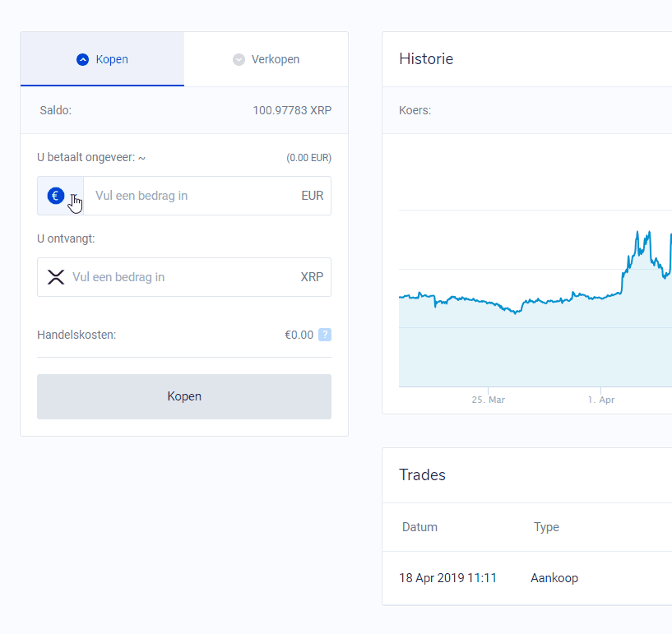
Task: Select the trade dated 18 Apr 2019
Action: [x=448, y=578]
